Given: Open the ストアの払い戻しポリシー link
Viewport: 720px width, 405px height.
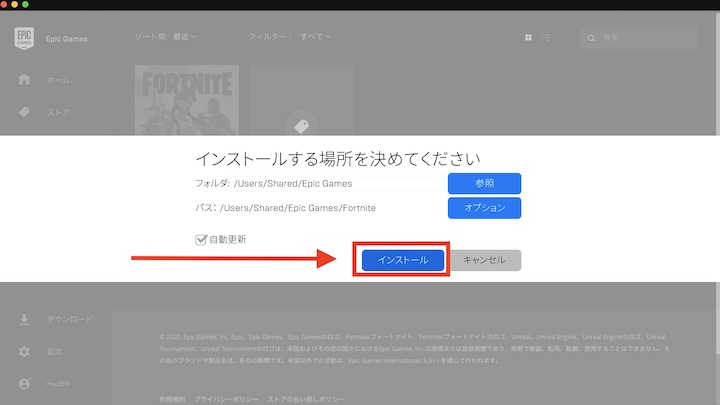Looking at the screenshot, I should coord(306,399).
